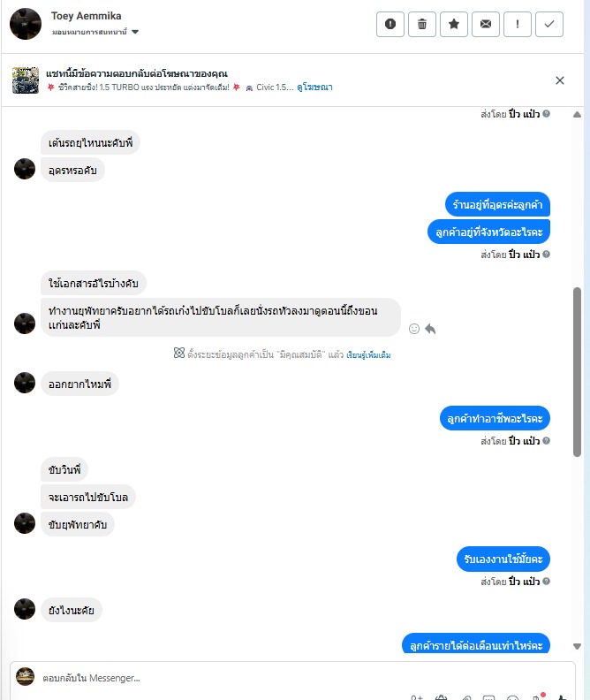
Task: Click the Toey Aemmika name in header
Action: [86, 16]
